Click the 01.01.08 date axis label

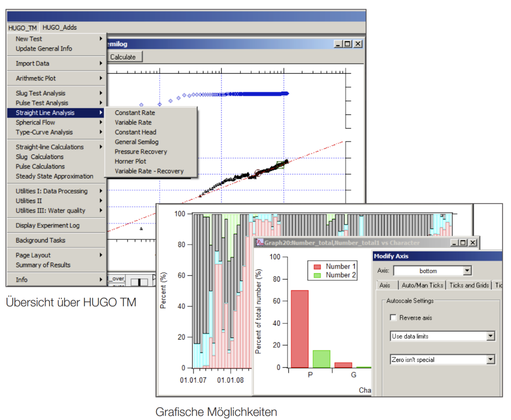pyautogui.click(x=230, y=380)
